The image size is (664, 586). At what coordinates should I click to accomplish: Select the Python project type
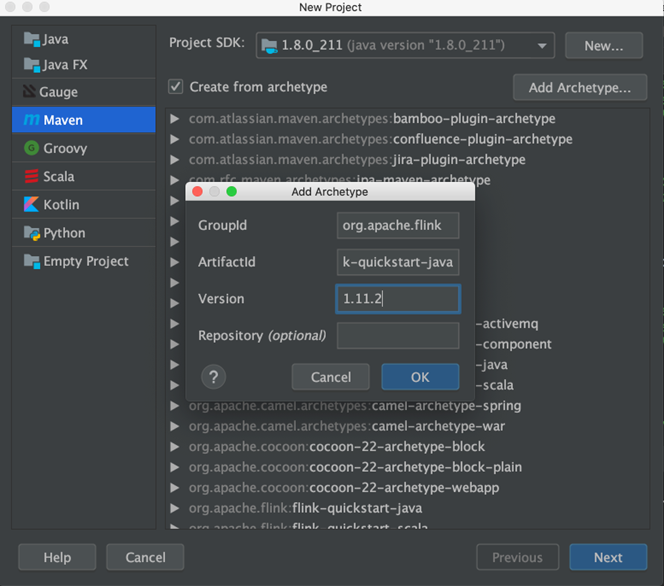[84, 233]
